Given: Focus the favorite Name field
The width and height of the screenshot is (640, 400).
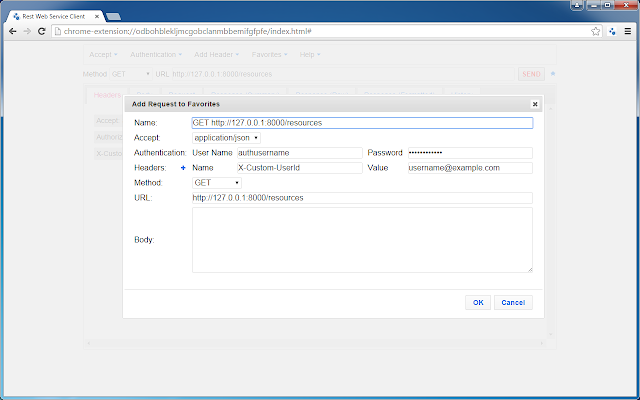Looking at the screenshot, I should 362,123.
